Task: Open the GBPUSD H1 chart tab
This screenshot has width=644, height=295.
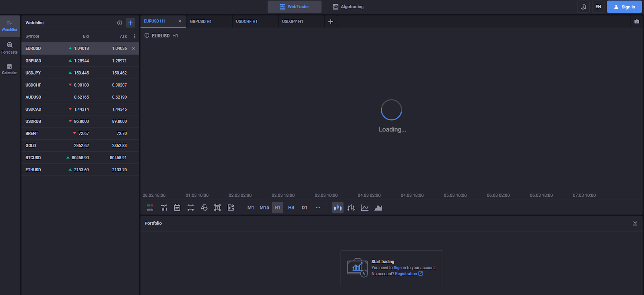Action: (208, 21)
